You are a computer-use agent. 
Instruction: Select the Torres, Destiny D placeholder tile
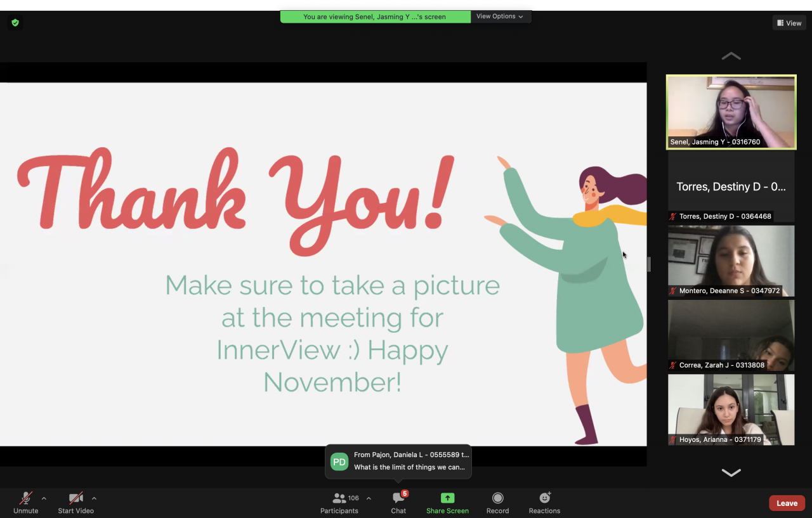[731, 186]
